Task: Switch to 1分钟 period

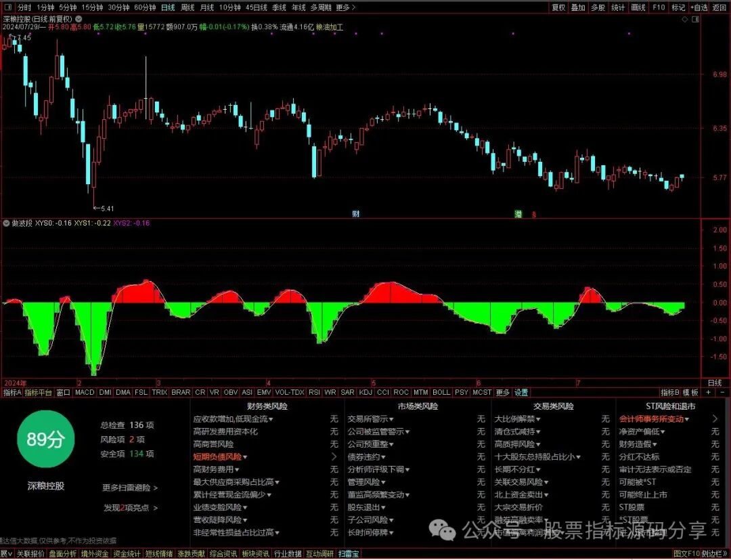Action: (45, 7)
